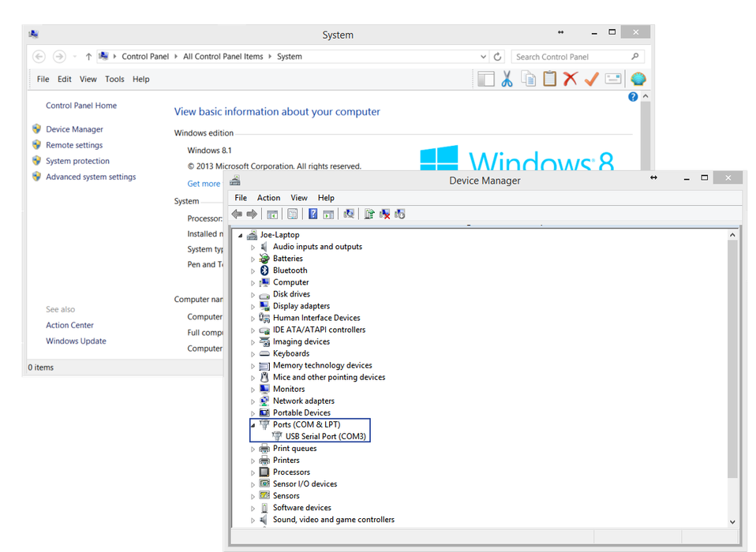Click the Copy icon in System window toolbar

pos(529,79)
